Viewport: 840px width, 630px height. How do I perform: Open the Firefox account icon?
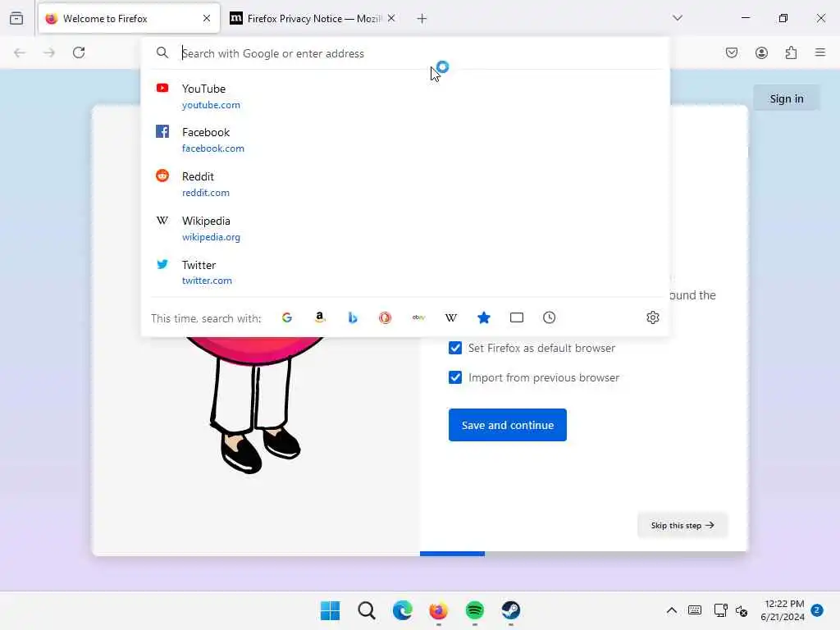761,52
